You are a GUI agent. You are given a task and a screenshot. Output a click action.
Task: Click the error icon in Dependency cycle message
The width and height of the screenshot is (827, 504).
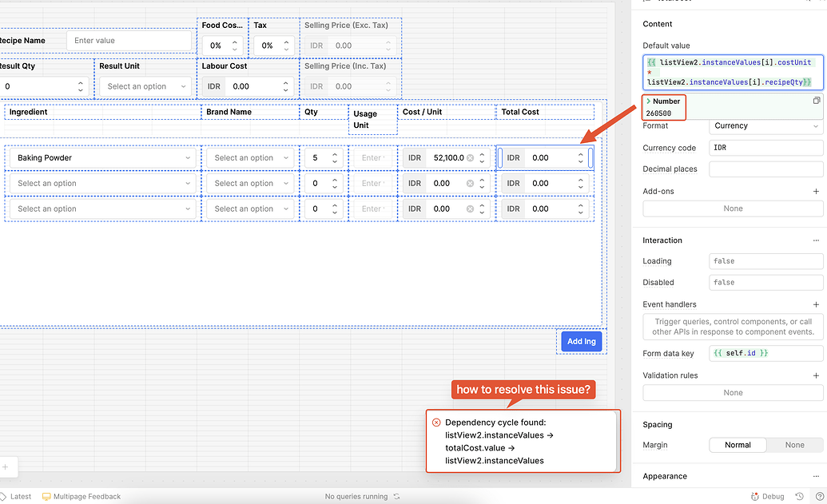point(436,423)
